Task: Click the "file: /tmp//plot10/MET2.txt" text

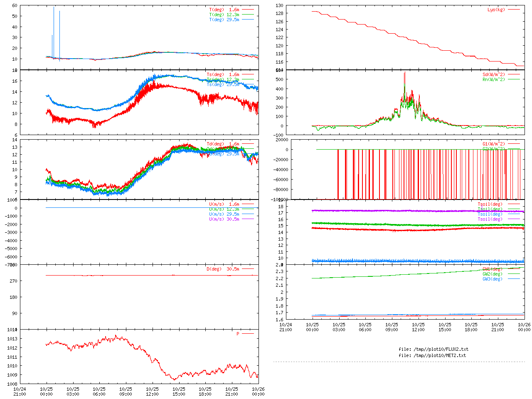Action: [432, 355]
